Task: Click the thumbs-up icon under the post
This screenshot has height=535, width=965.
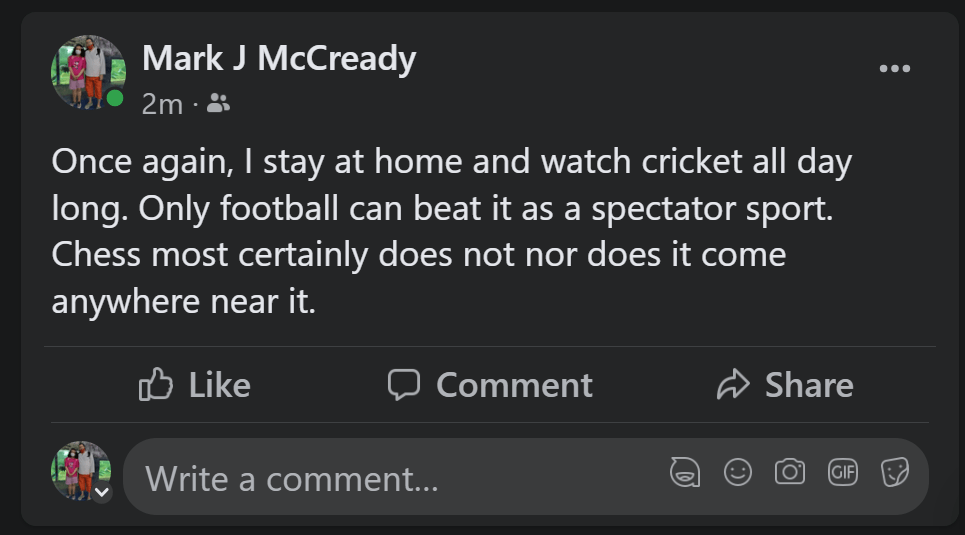Action: click(156, 384)
